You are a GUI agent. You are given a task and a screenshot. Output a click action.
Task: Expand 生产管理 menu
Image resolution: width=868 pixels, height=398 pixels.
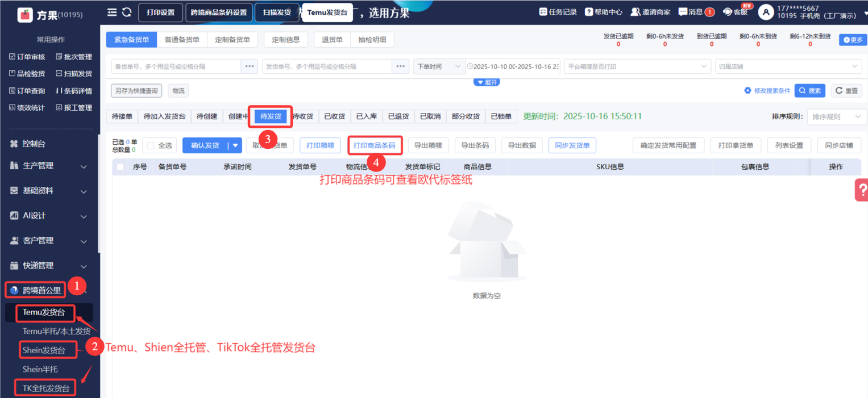tap(49, 166)
